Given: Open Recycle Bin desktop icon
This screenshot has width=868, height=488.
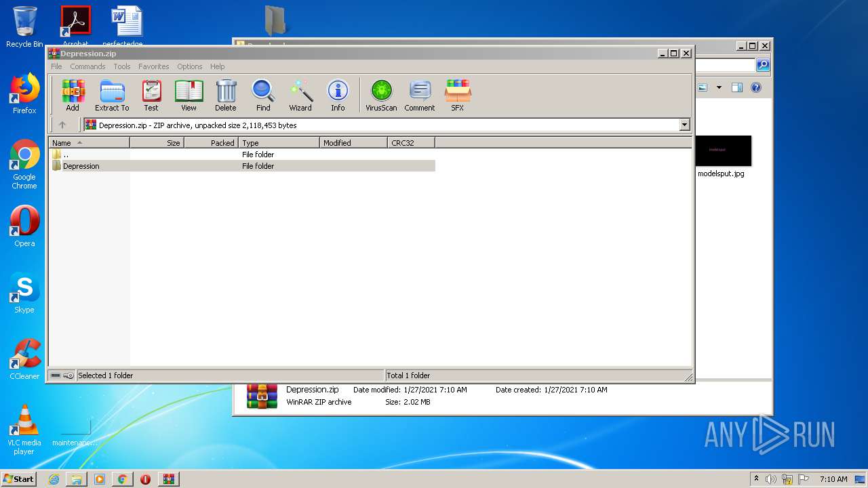Looking at the screenshot, I should 24,27.
